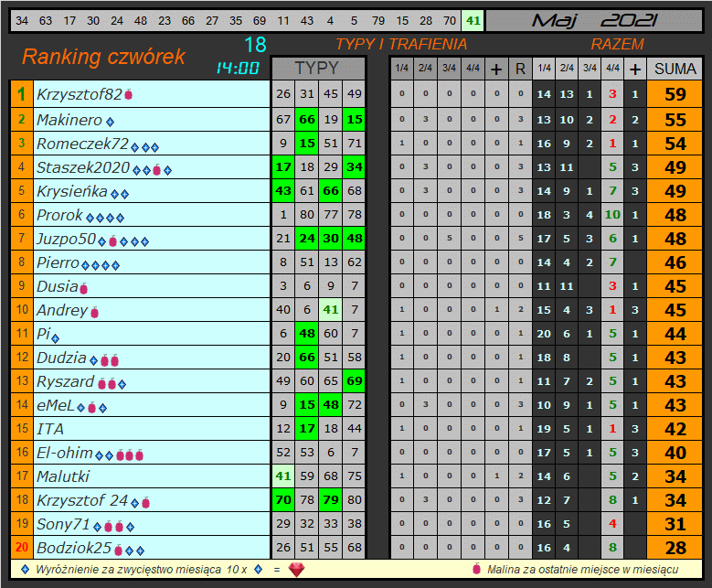Click the sum 59 in Krzysztof82's row

(675, 94)
